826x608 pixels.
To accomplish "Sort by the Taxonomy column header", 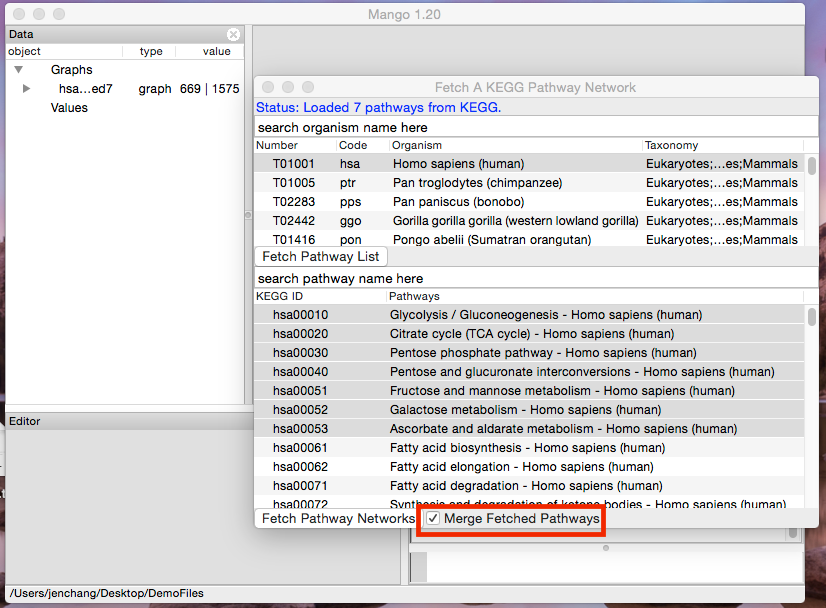I will [723, 145].
